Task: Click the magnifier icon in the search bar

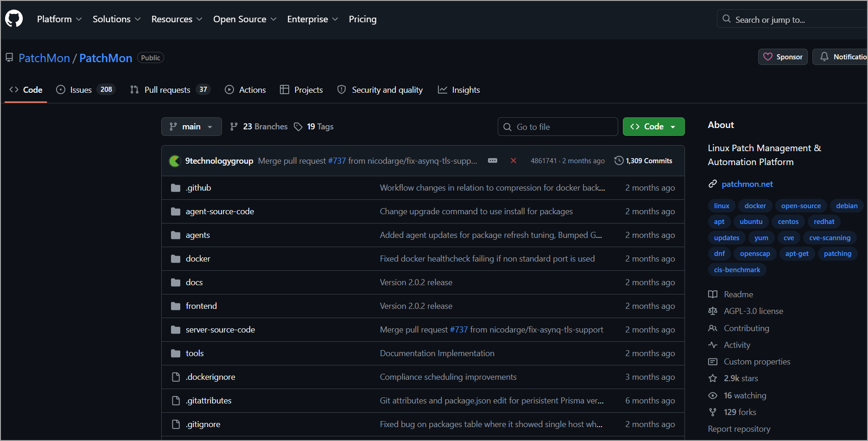Action: coord(727,19)
